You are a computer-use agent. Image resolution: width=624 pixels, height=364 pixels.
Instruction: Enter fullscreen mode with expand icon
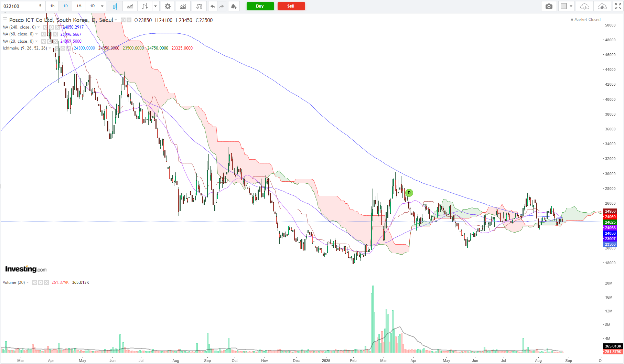point(618,6)
